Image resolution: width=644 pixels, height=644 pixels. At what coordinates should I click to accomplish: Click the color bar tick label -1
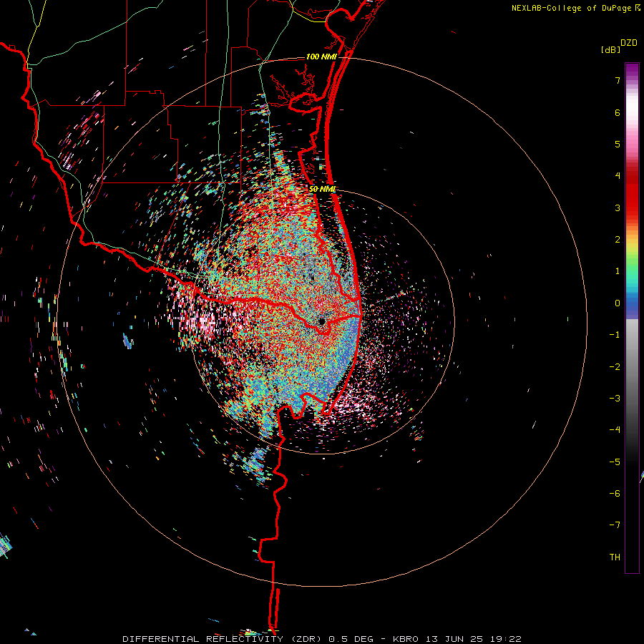tap(615, 335)
